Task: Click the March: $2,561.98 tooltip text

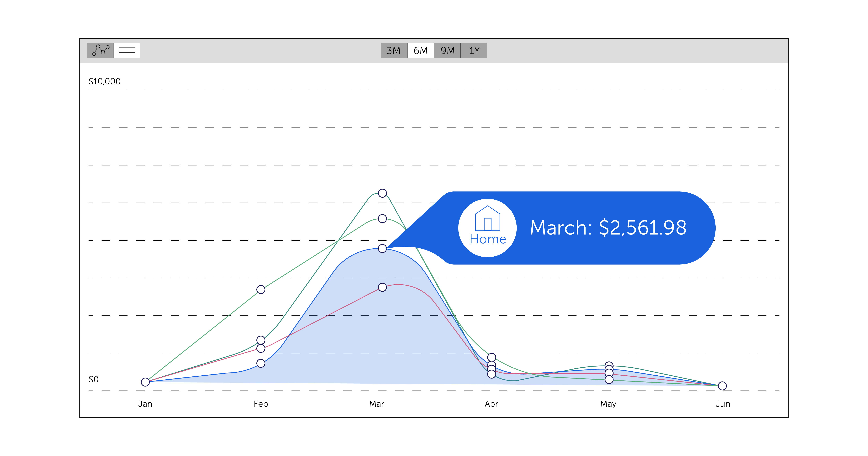Action: tap(608, 228)
